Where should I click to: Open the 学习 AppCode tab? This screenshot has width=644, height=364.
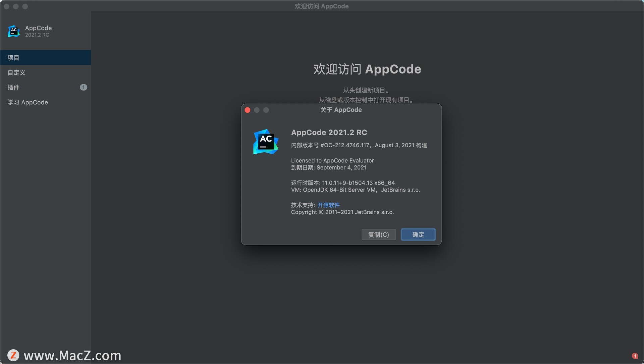tap(46, 102)
